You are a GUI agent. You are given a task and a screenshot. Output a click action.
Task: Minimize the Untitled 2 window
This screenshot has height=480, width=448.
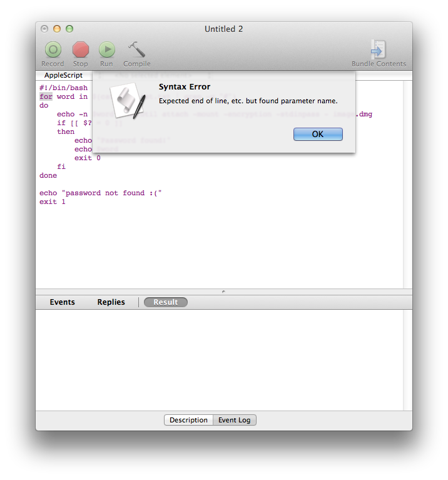click(x=57, y=29)
